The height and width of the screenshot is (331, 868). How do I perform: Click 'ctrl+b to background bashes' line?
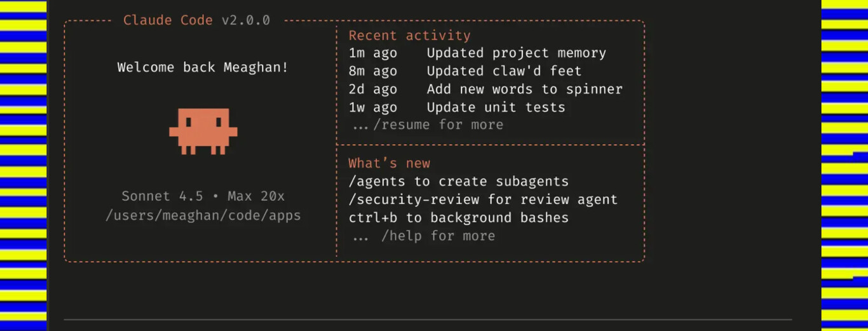click(x=459, y=218)
